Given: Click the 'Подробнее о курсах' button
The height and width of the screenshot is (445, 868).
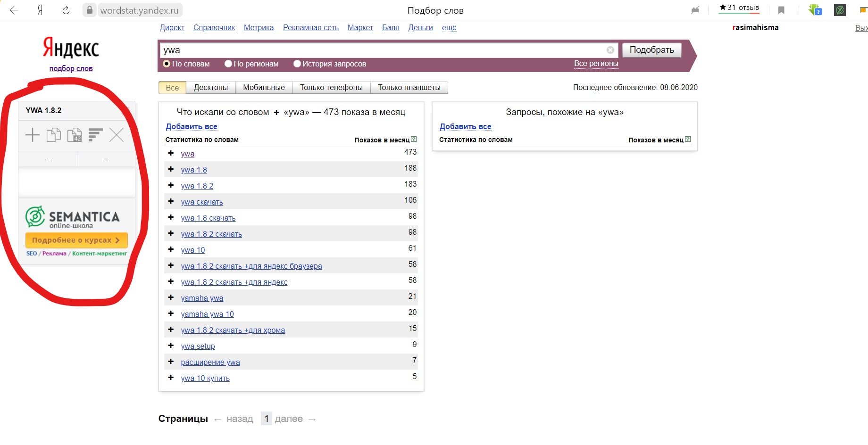Looking at the screenshot, I should point(76,240).
